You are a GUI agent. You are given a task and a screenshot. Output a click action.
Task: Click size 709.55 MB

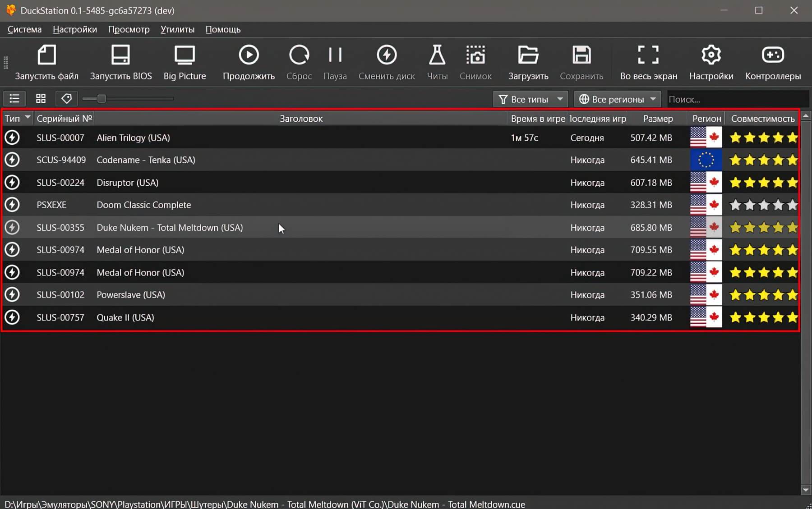(x=651, y=250)
